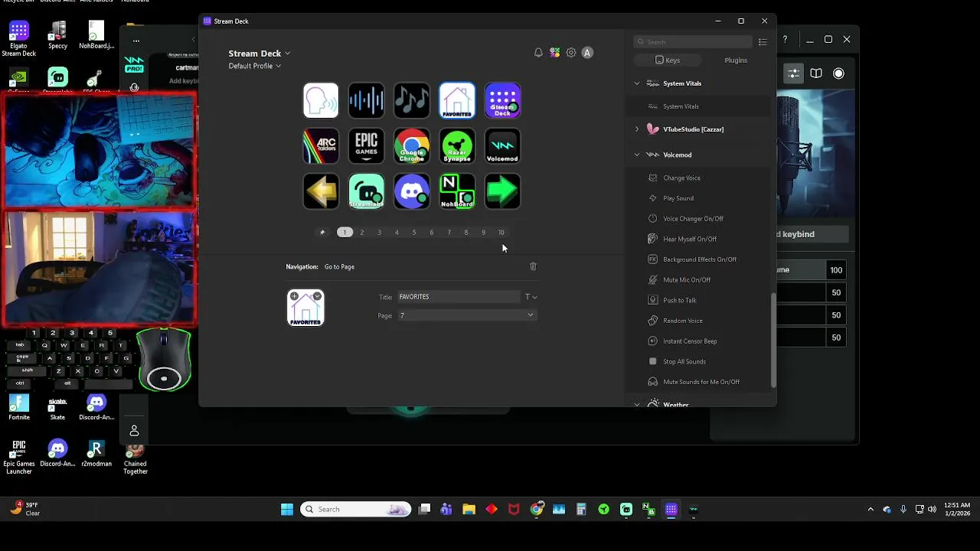Open File Explorer from taskbar
The height and width of the screenshot is (551, 980).
coord(469,510)
